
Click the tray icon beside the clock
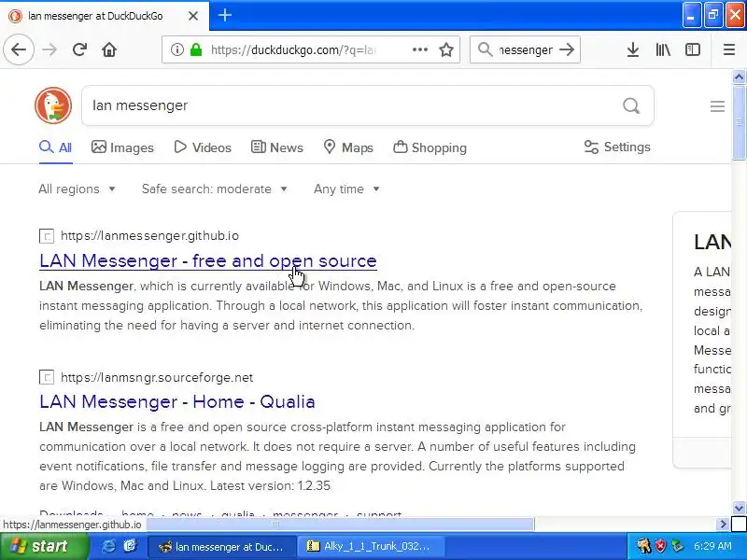pos(678,546)
